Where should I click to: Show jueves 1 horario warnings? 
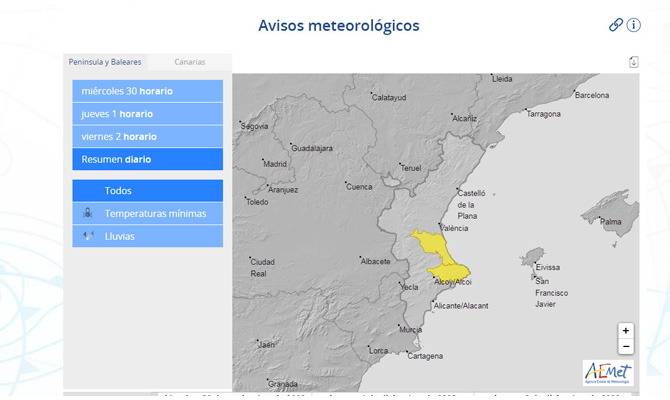pos(147,114)
